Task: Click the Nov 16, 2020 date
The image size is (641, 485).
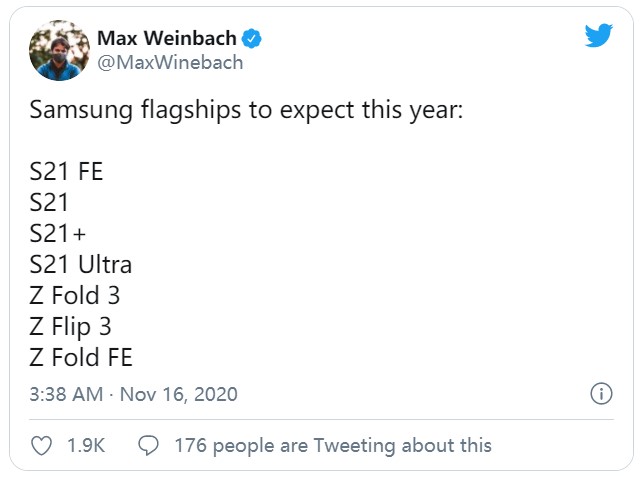Action: pyautogui.click(x=179, y=395)
